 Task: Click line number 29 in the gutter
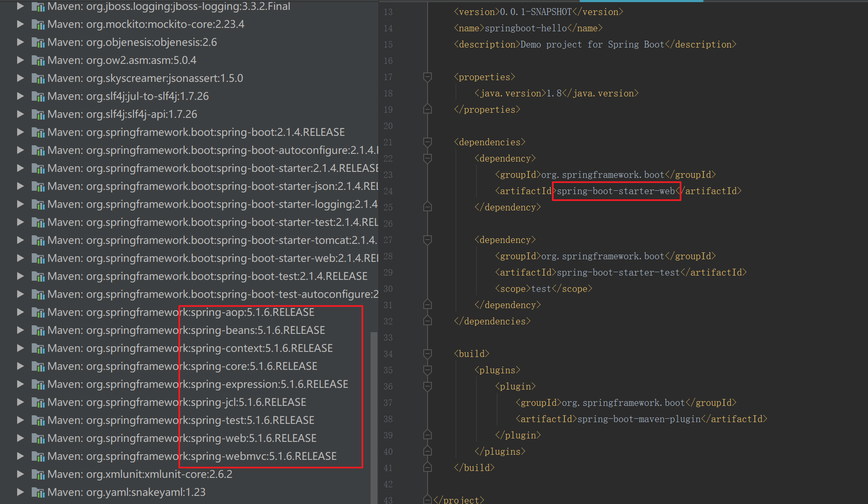(x=388, y=273)
